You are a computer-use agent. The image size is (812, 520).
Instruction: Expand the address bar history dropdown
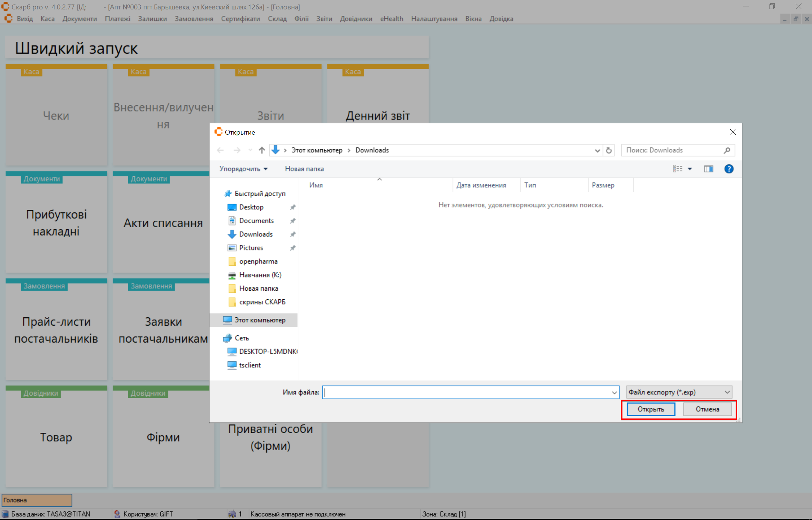[597, 150]
